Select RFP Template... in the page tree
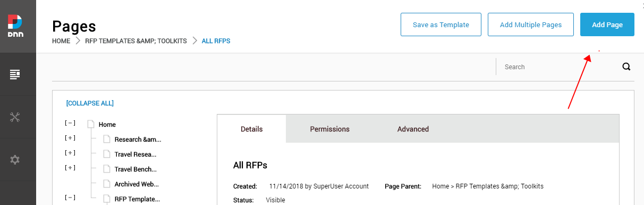 click(x=137, y=199)
